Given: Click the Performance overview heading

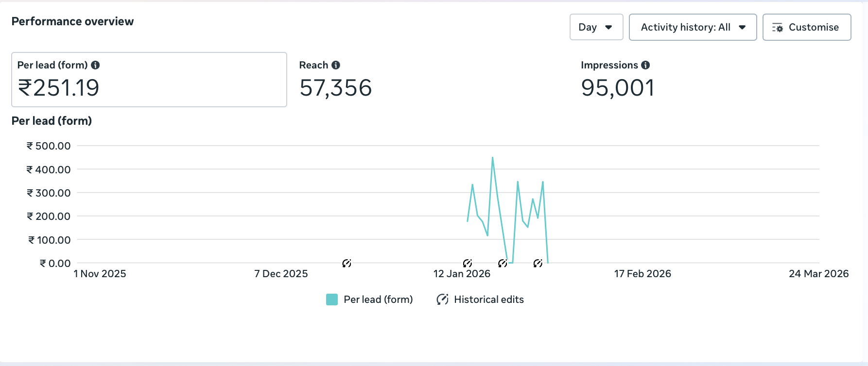Looking at the screenshot, I should (72, 21).
